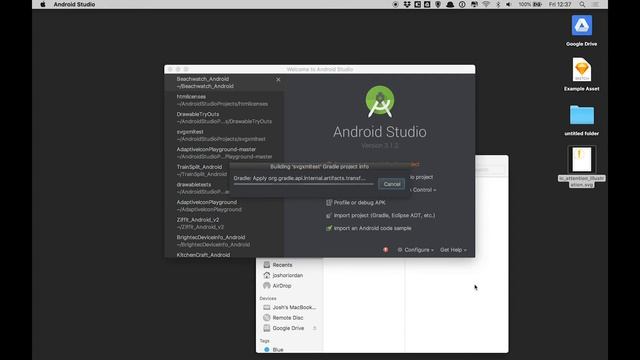Open the Apple menu
This screenshot has width=640, height=360.
coord(43,4)
